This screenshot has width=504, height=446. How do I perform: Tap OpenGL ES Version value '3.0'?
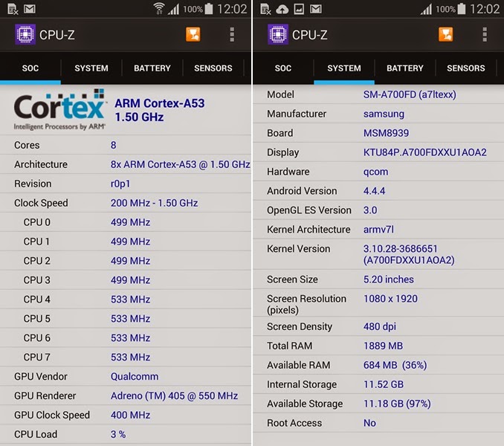(370, 210)
